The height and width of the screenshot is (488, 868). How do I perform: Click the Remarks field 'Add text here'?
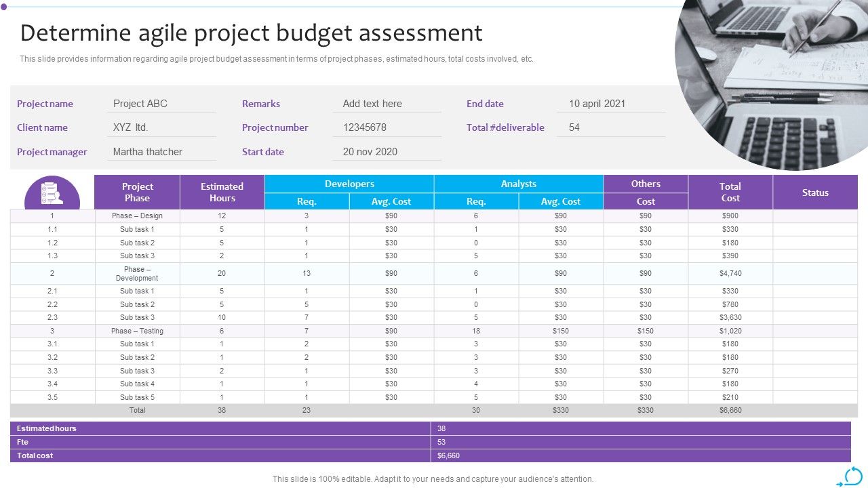[x=372, y=104]
